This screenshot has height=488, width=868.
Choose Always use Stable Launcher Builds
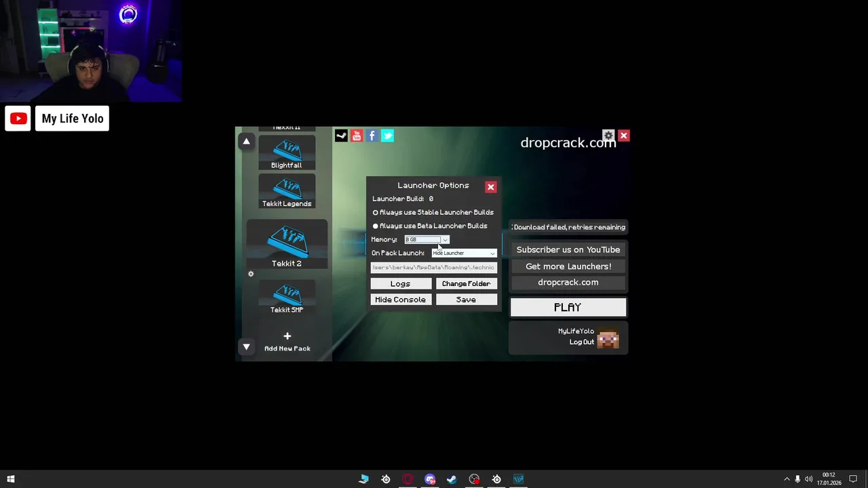(433, 212)
